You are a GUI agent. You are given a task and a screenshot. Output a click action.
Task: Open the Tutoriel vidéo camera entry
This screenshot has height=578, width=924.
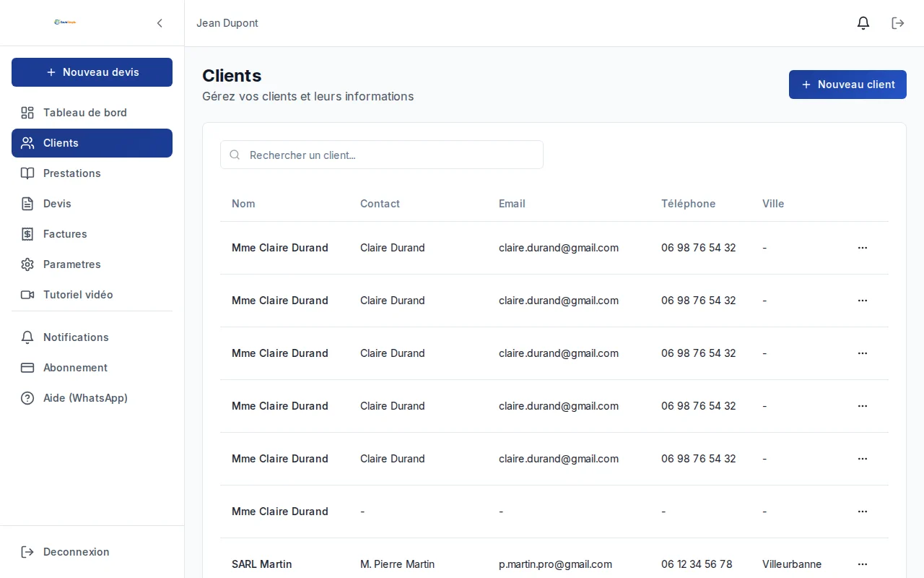pyautogui.click(x=92, y=295)
